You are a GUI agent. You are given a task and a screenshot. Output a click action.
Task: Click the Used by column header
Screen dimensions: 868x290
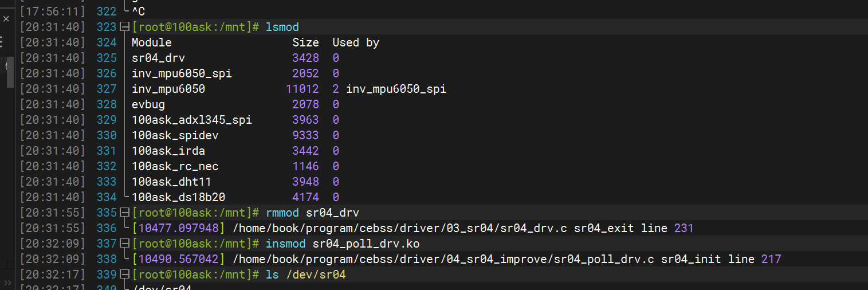[x=356, y=42]
